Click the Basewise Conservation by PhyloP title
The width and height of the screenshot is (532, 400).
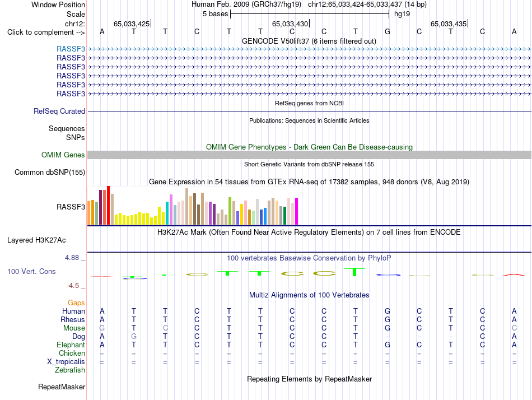click(309, 258)
